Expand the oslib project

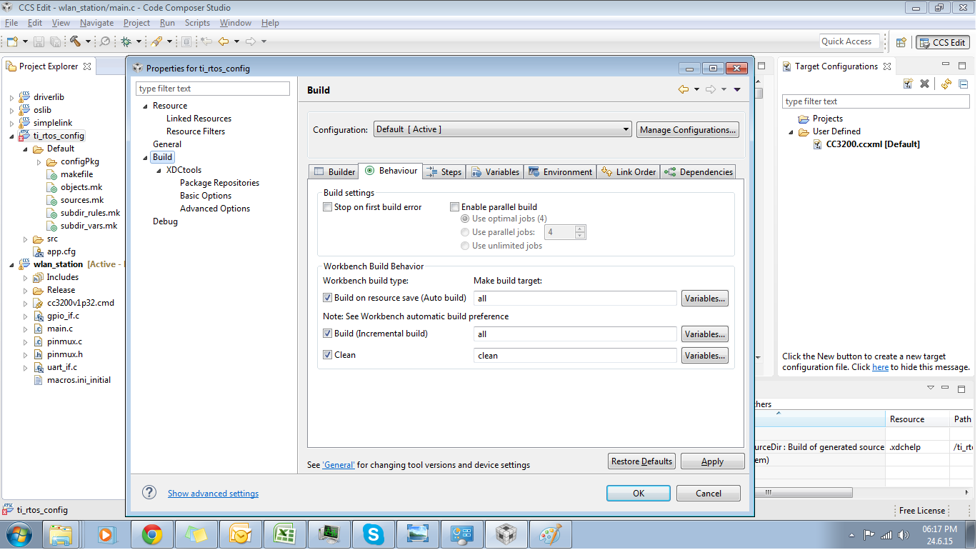click(11, 110)
